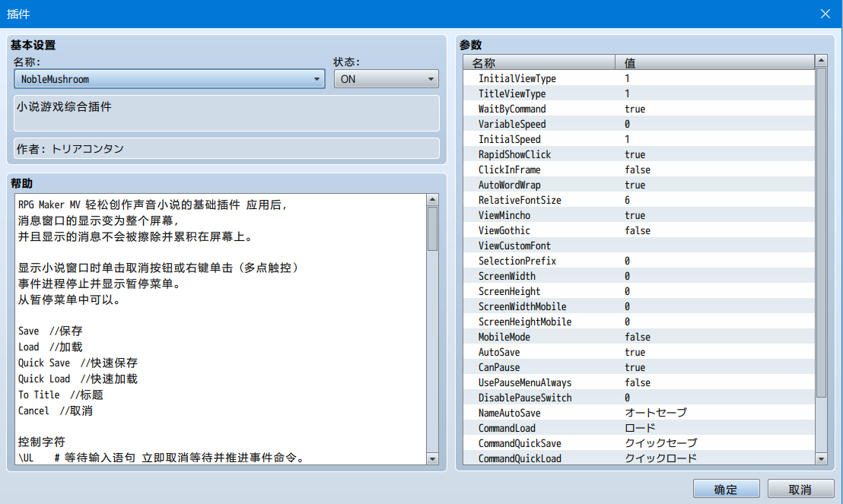Expand the status ON dropdown
The width and height of the screenshot is (843, 504).
coord(386,79)
